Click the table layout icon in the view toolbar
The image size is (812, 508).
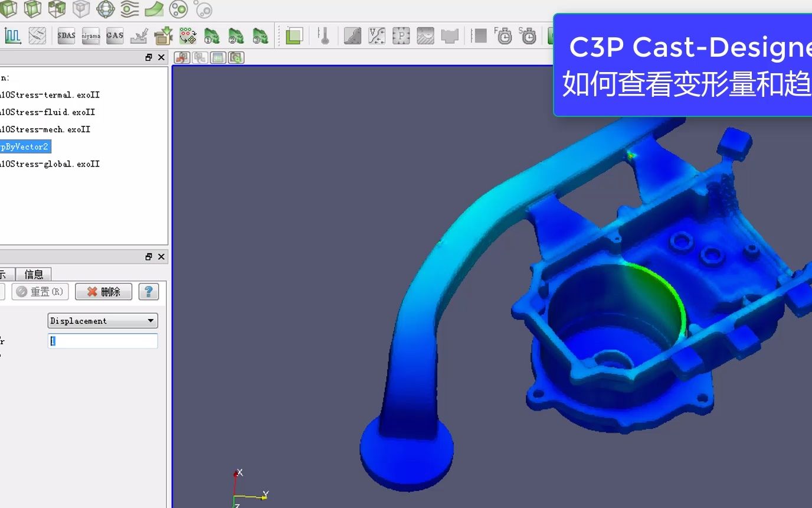218,57
